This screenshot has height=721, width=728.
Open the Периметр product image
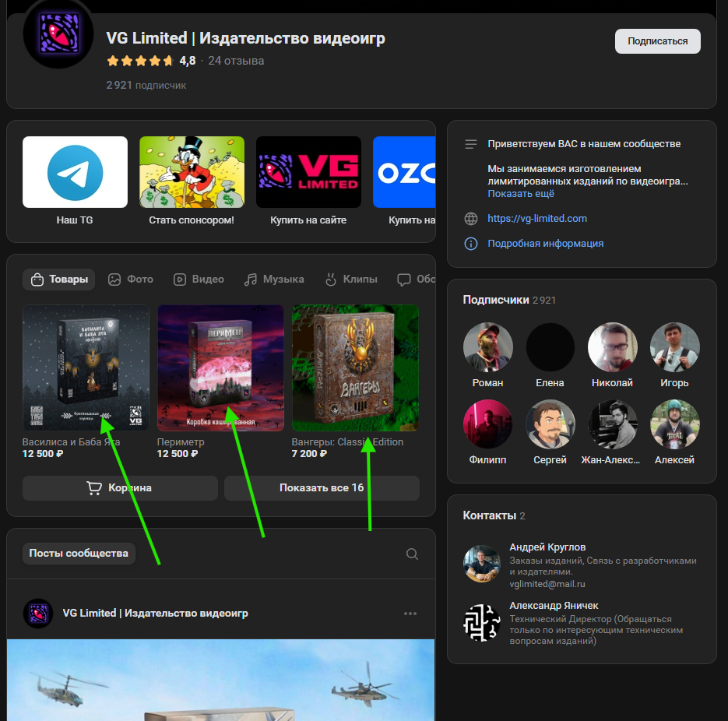pyautogui.click(x=220, y=368)
